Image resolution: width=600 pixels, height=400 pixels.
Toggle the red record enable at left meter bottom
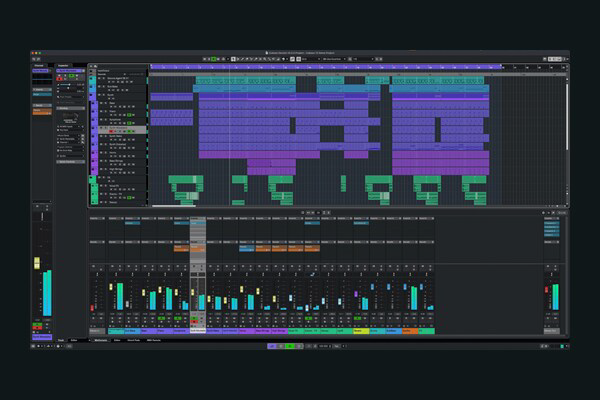(x=37, y=327)
